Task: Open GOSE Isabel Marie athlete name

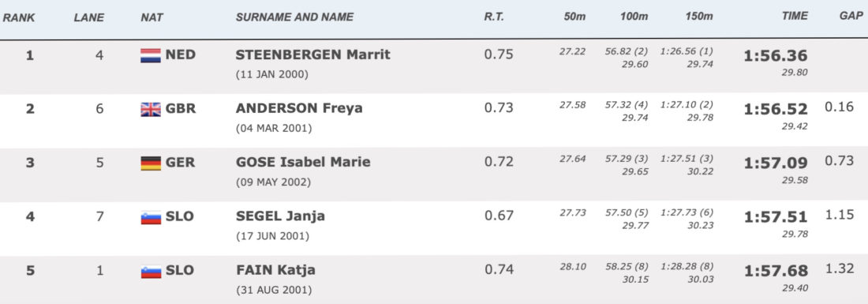Action: click(303, 162)
